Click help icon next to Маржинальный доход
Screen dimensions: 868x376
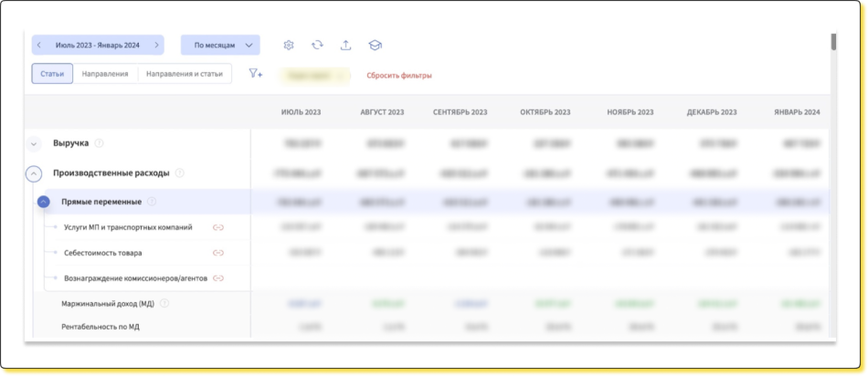pyautogui.click(x=164, y=303)
